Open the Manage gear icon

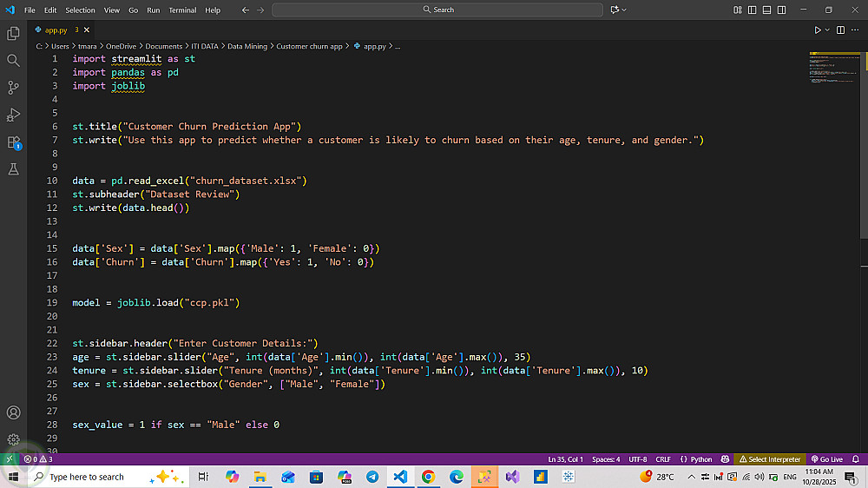[x=13, y=439]
